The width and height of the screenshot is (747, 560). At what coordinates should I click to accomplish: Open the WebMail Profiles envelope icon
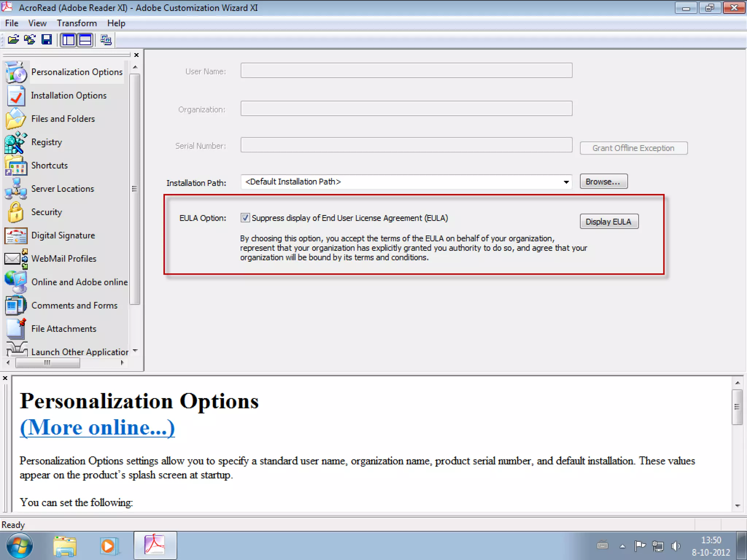point(16,259)
